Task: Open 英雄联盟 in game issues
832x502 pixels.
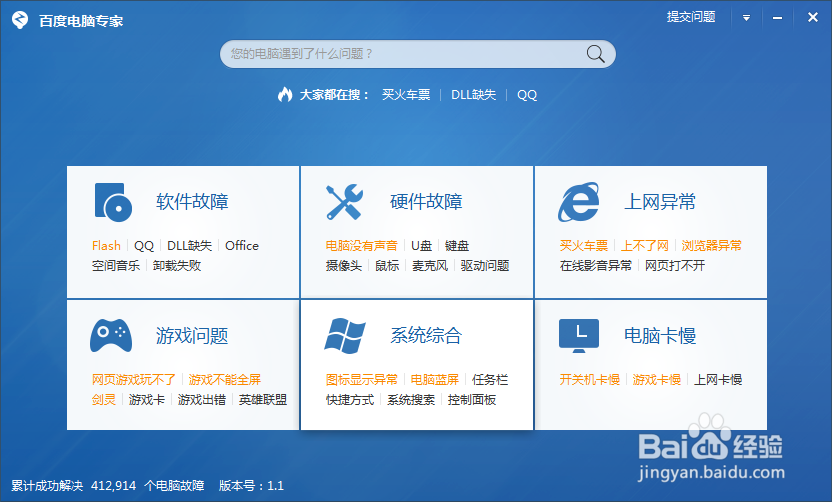Action: coord(263,400)
